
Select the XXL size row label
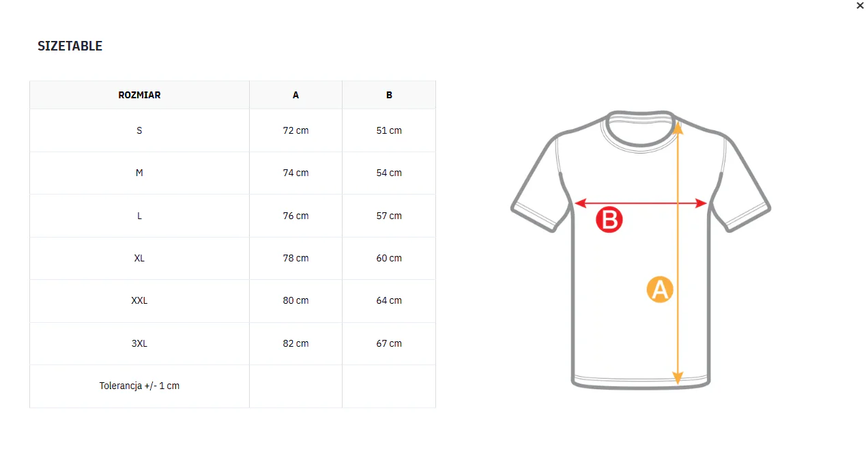(139, 300)
